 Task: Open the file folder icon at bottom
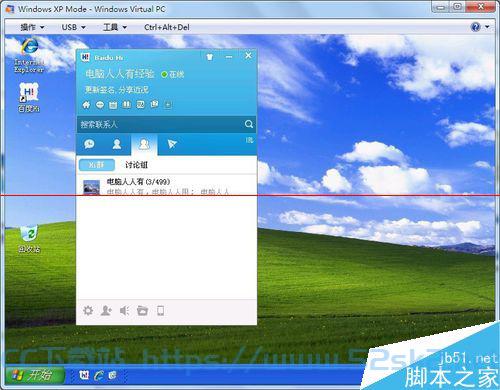pyautogui.click(x=142, y=311)
